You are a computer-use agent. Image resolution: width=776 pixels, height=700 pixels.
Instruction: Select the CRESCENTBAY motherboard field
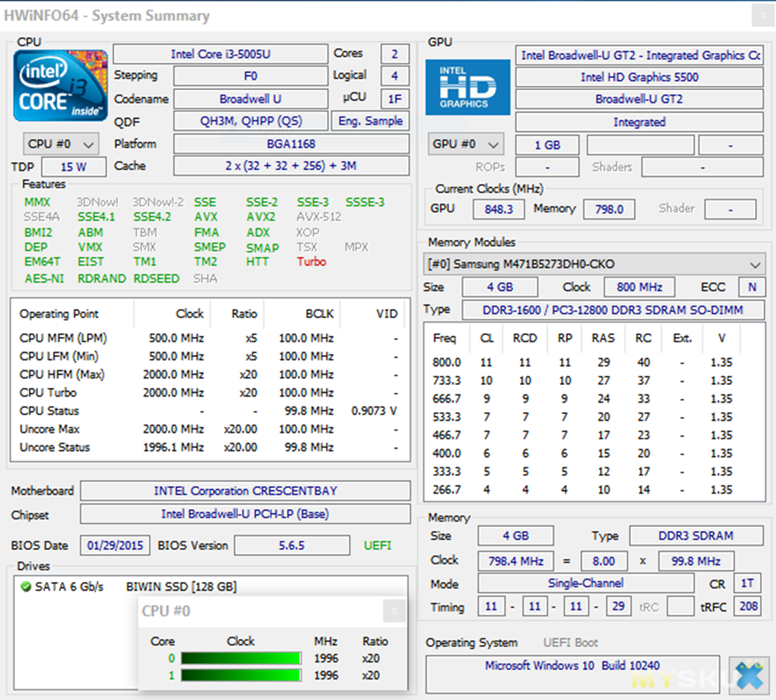pos(245,491)
